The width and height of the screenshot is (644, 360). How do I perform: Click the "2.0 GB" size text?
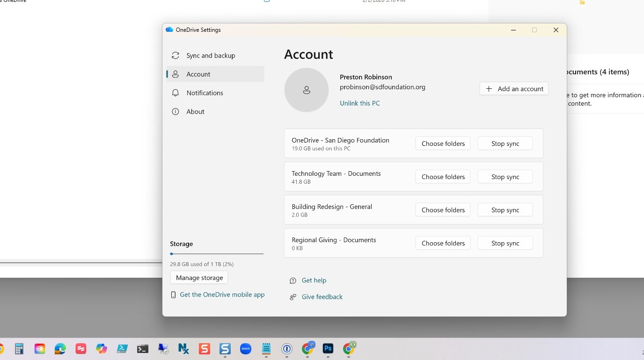[x=300, y=215]
